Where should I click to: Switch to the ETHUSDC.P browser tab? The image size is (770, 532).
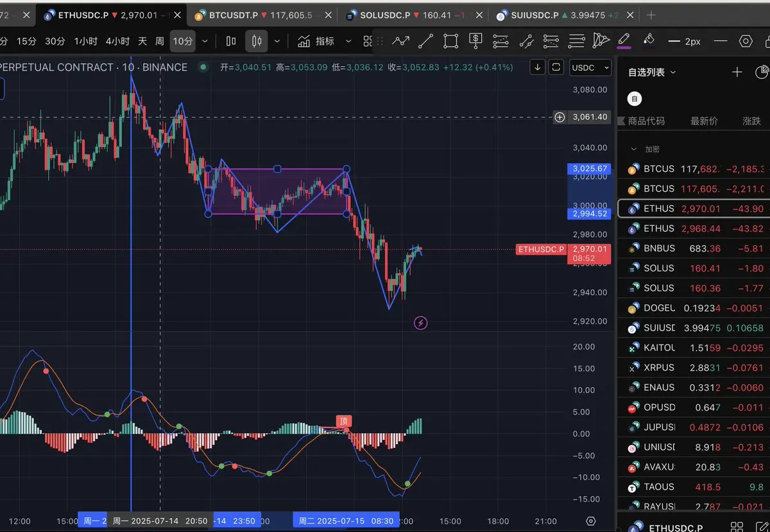pos(110,15)
